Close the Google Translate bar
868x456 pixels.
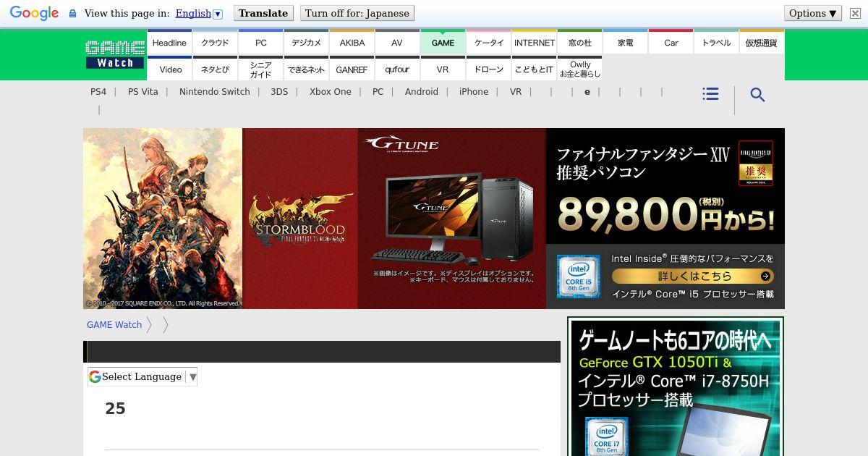(x=854, y=13)
